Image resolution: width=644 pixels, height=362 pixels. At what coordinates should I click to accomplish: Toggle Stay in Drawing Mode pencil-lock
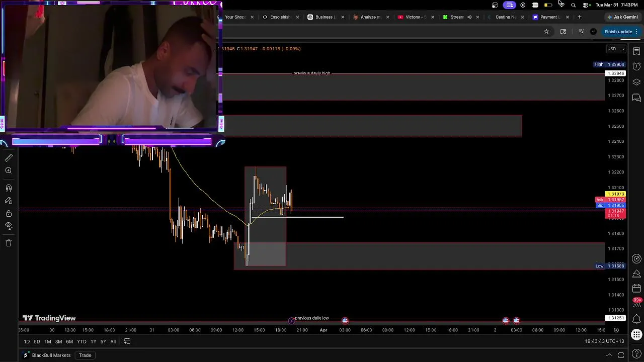pyautogui.click(x=9, y=201)
